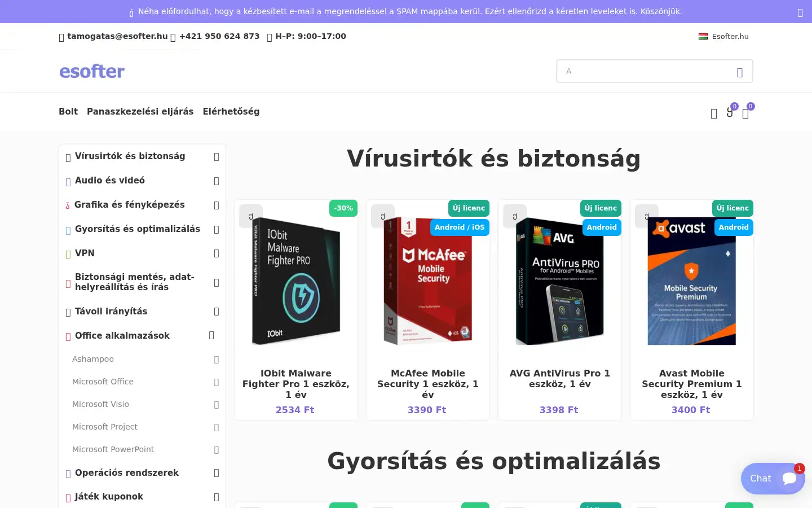Open the tamogatas@esofter.hu email link

(x=117, y=36)
